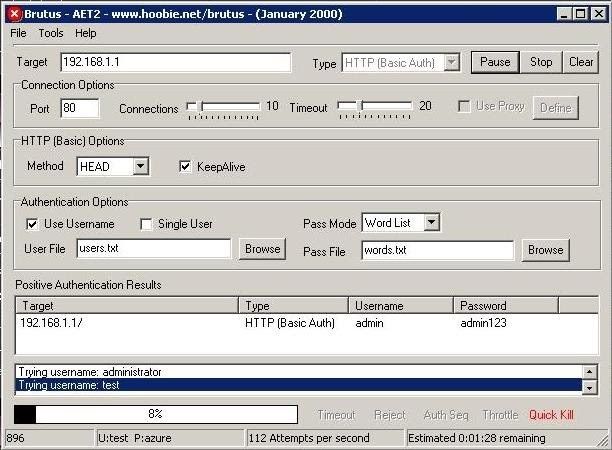Open the Type dropdown arrow

point(452,62)
